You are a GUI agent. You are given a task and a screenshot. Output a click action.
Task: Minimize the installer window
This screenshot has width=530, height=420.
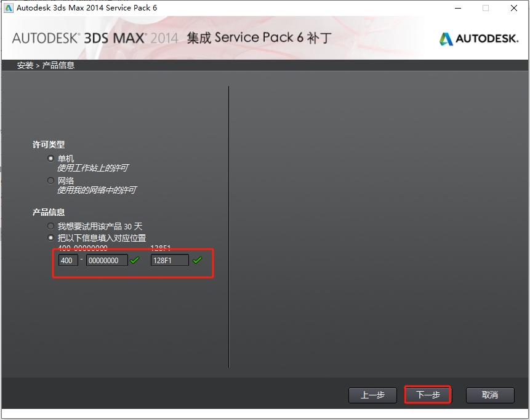tap(458, 8)
